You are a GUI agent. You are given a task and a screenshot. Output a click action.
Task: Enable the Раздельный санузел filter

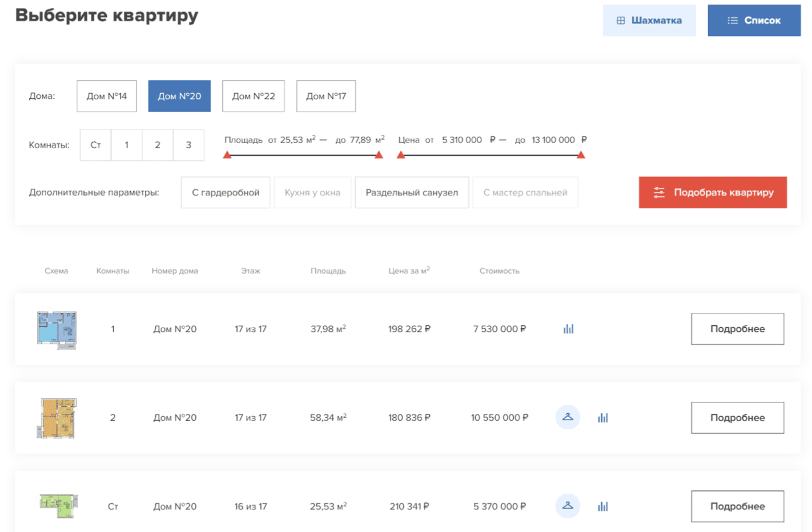point(412,192)
